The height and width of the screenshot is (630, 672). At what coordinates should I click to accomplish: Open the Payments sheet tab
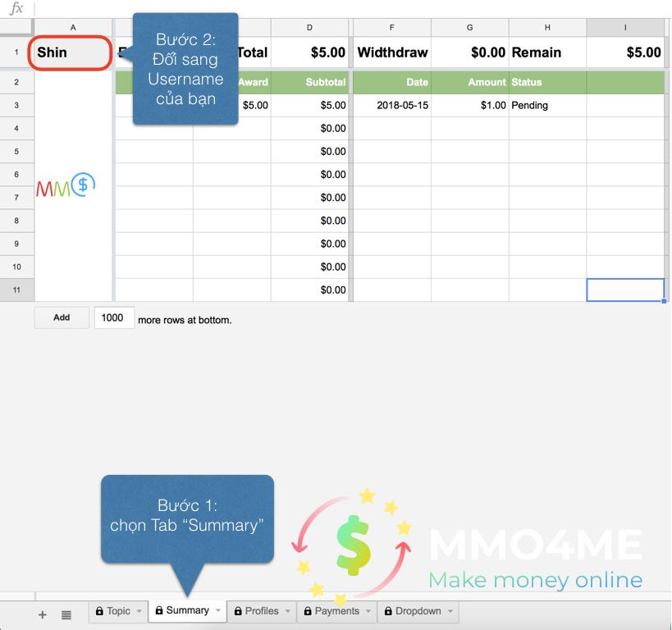(337, 611)
